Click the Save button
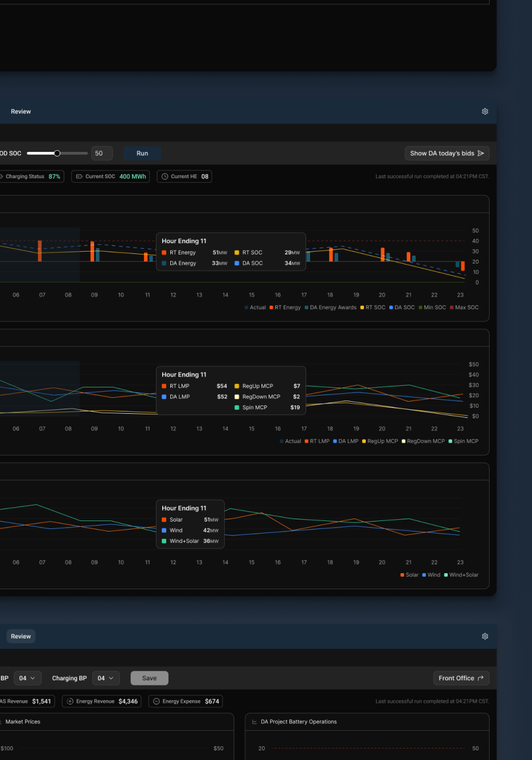 [149, 678]
